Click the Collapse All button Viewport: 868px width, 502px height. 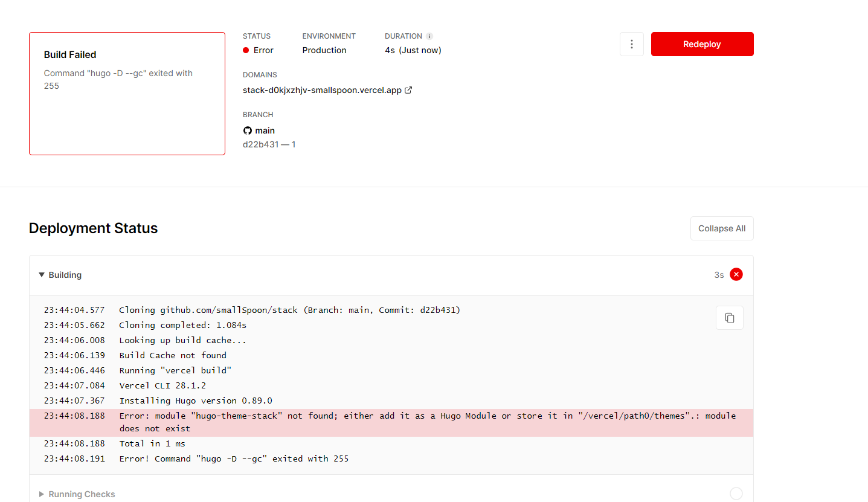point(722,228)
